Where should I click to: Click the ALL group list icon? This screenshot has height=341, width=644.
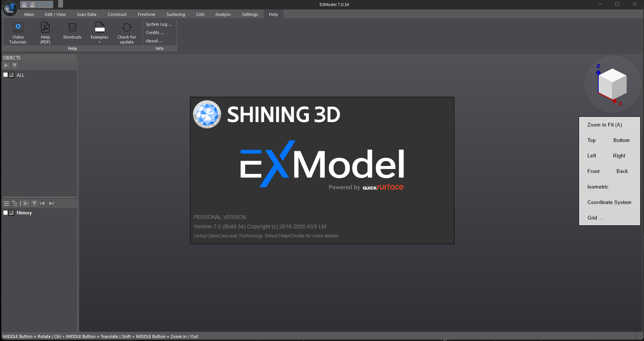pos(11,75)
